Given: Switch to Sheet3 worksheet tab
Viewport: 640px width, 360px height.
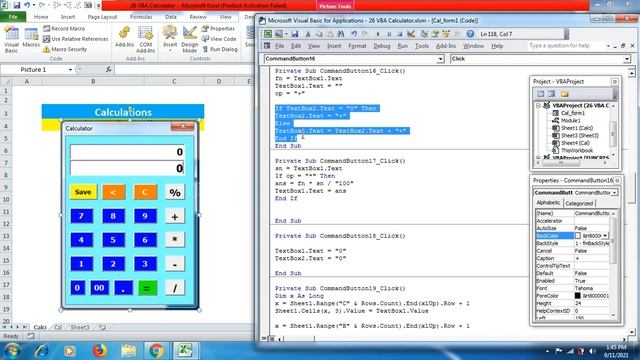Looking at the screenshot, I should 80,327.
